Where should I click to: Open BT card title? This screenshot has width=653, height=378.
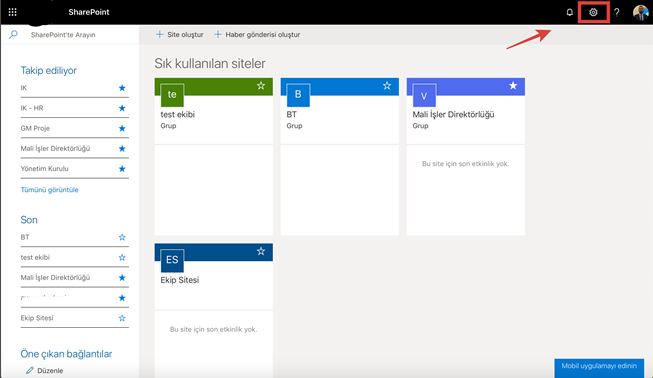click(x=292, y=114)
